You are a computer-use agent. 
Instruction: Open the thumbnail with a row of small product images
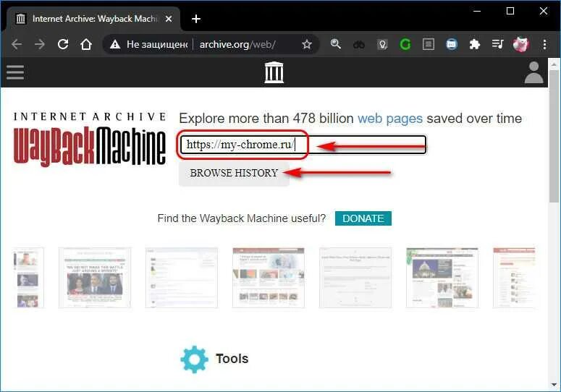269,278
